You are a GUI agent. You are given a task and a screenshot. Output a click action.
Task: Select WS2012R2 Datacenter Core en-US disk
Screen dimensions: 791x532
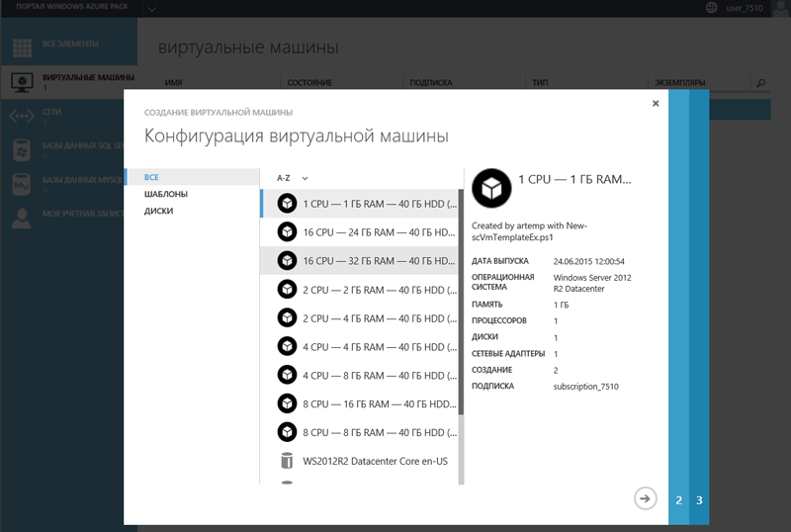(x=359, y=461)
